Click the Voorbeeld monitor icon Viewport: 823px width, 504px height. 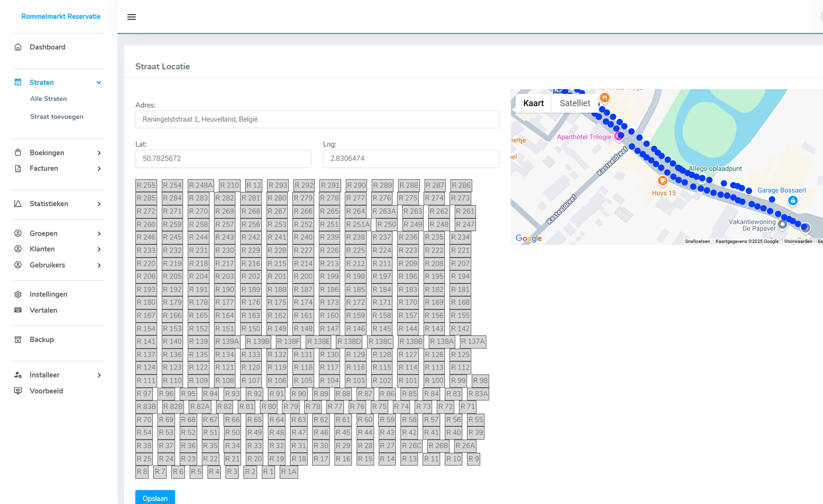tap(18, 391)
